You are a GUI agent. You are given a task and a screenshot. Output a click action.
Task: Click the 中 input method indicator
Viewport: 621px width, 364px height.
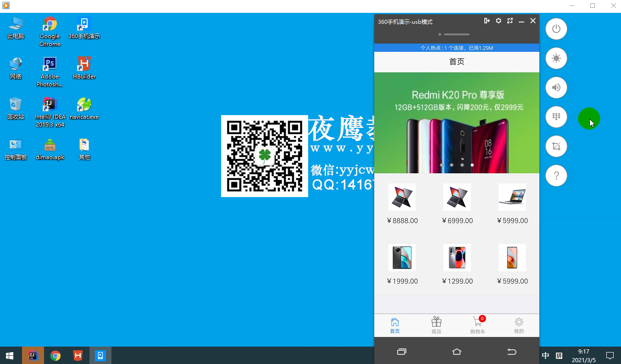coord(546,355)
